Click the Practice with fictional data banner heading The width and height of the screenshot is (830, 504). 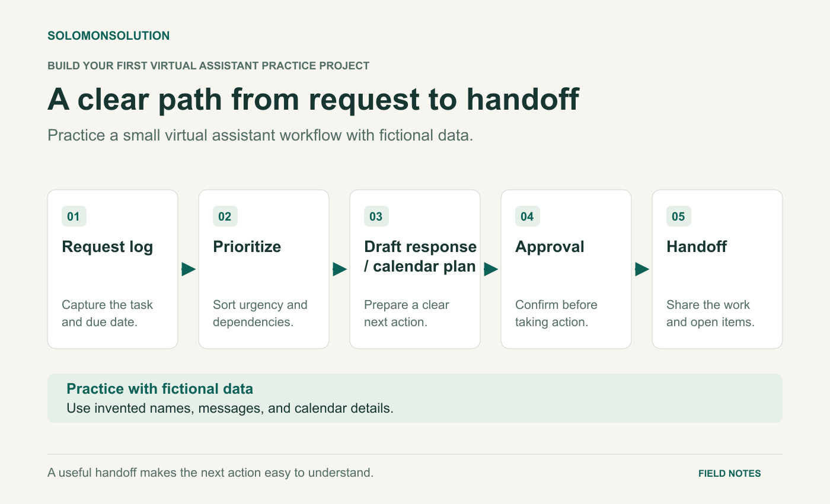click(x=160, y=389)
